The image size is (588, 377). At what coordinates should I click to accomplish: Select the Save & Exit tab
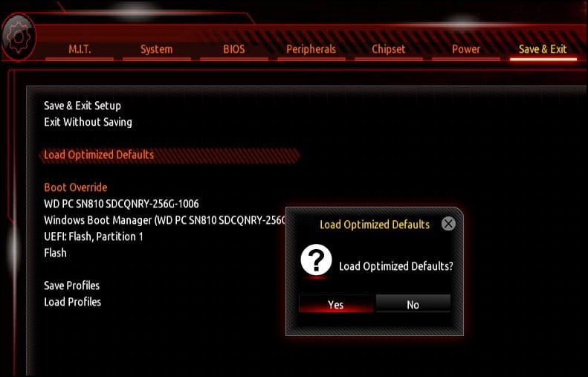point(543,50)
